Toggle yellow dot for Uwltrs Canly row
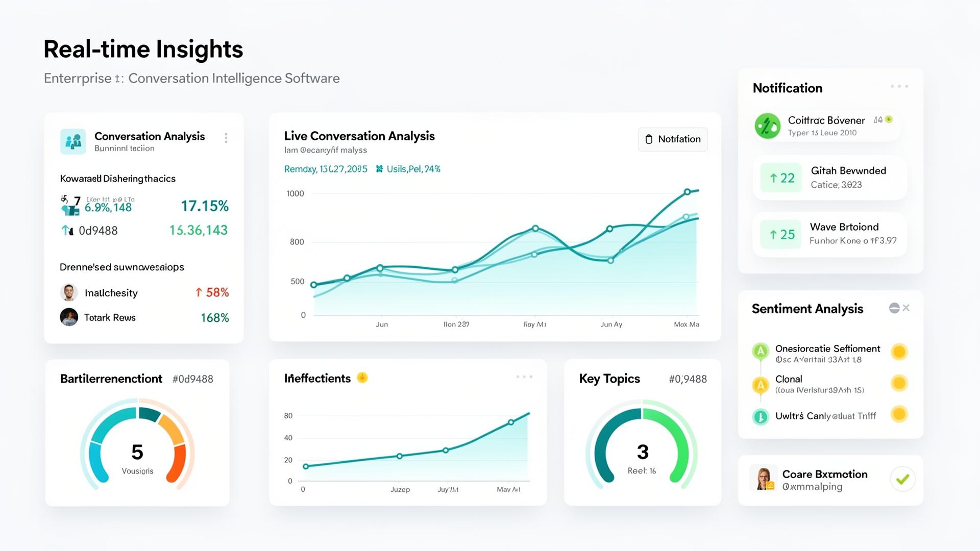The width and height of the screenshot is (980, 551). 899,414
